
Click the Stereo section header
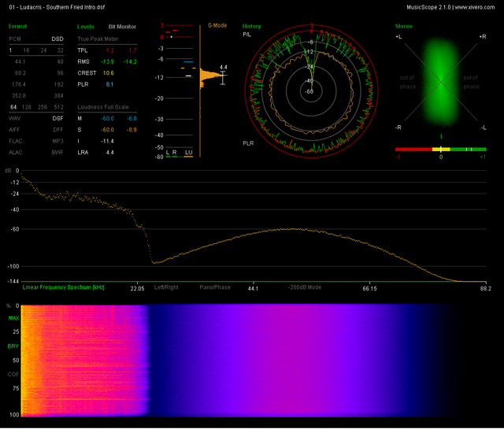(x=404, y=26)
